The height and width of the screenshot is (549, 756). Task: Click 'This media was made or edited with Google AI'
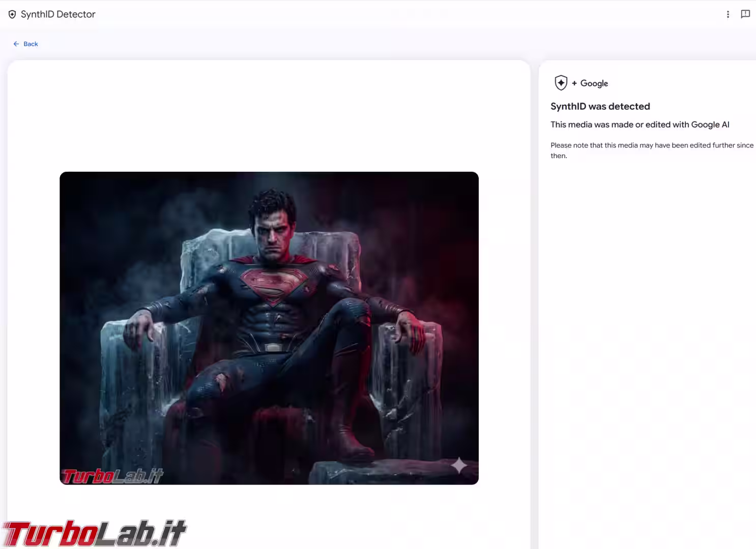[x=640, y=125]
